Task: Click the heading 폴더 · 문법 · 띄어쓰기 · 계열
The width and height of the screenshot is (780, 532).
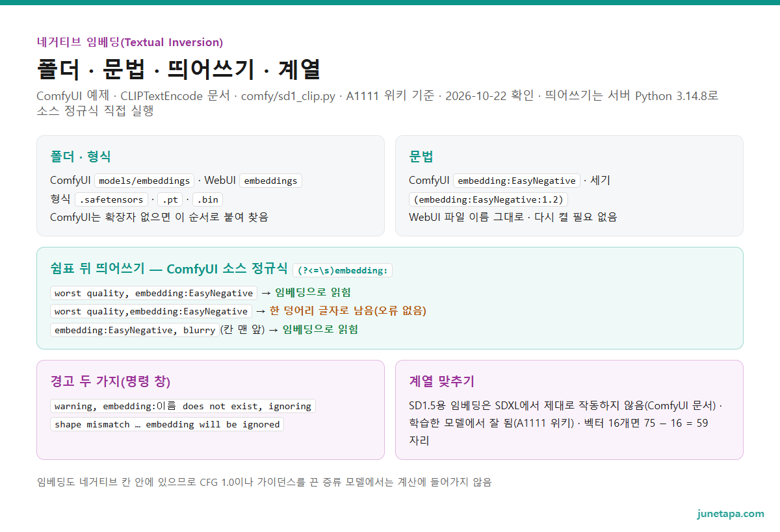Action: (179, 69)
